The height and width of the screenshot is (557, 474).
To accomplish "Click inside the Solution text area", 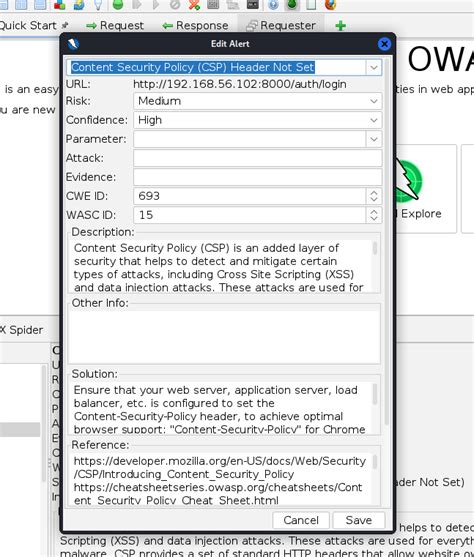I will (220, 409).
